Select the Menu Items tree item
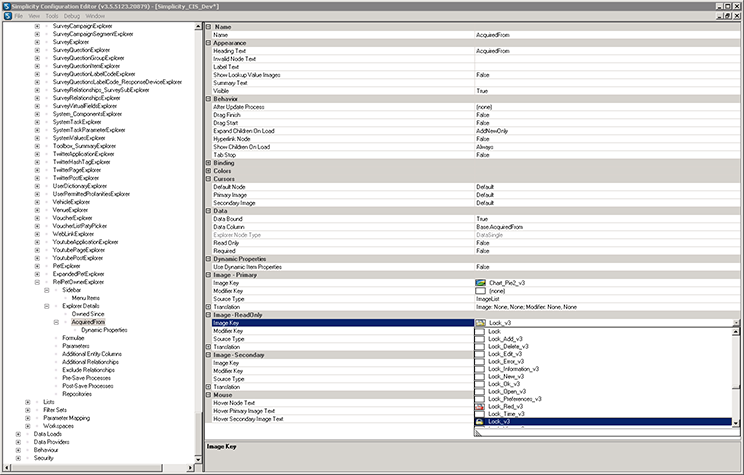Image resolution: width=744 pixels, height=475 pixels. coord(85,298)
